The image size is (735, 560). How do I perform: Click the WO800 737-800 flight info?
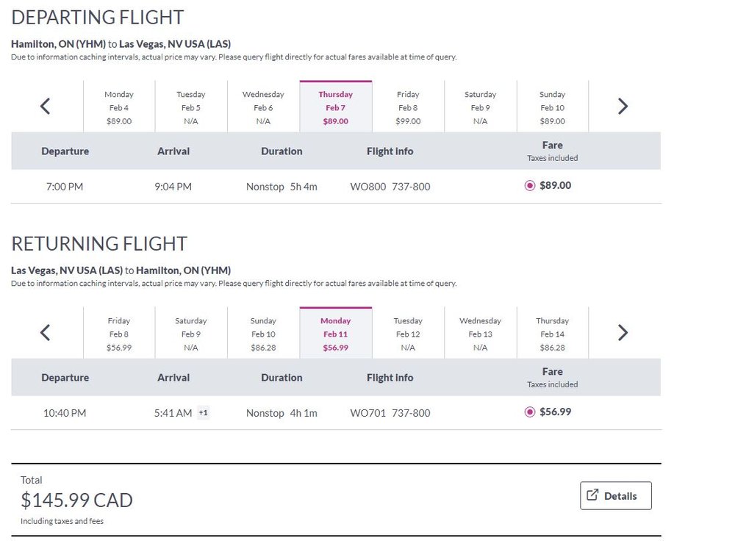point(390,187)
